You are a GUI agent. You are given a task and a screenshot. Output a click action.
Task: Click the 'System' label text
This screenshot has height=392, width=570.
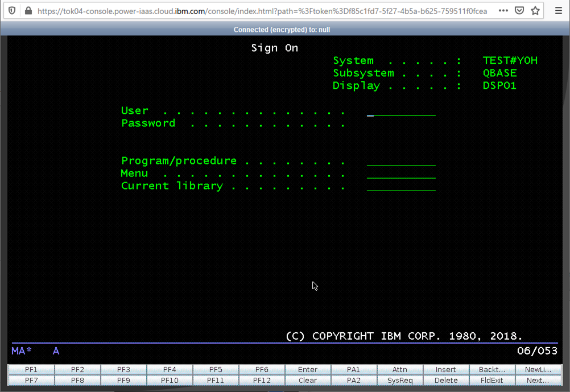click(x=353, y=60)
